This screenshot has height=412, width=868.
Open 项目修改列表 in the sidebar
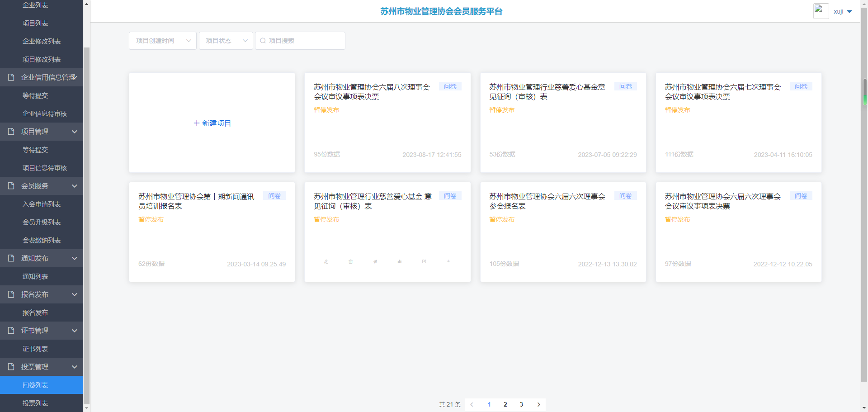pyautogui.click(x=41, y=59)
